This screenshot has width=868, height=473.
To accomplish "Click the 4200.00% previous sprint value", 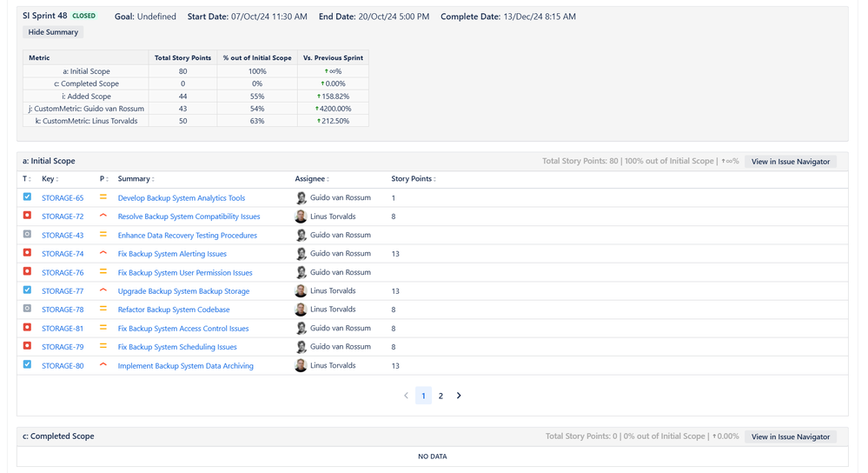I will click(334, 109).
